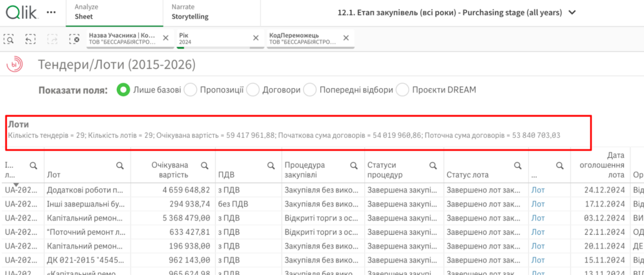Image resolution: width=644 pixels, height=275 pixels.
Task: Clear all selections icon
Action: click(x=74, y=39)
